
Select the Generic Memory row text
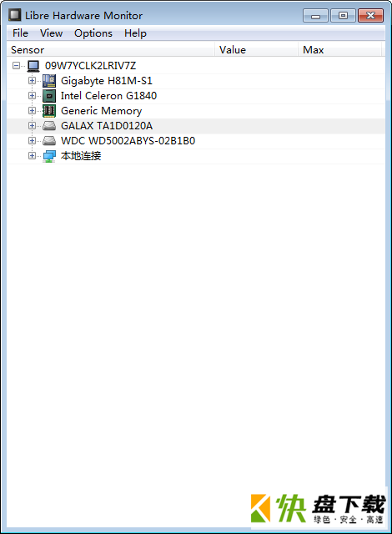(101, 111)
